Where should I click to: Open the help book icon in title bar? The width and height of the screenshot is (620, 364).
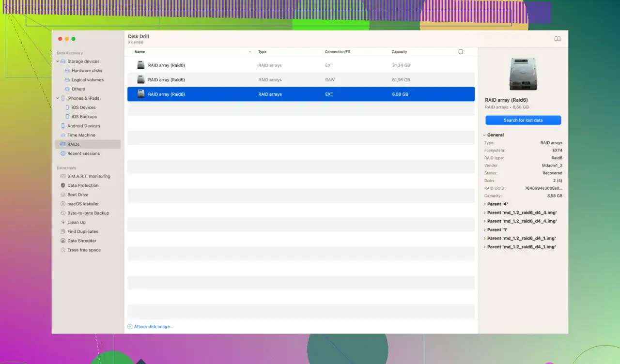pyautogui.click(x=558, y=39)
